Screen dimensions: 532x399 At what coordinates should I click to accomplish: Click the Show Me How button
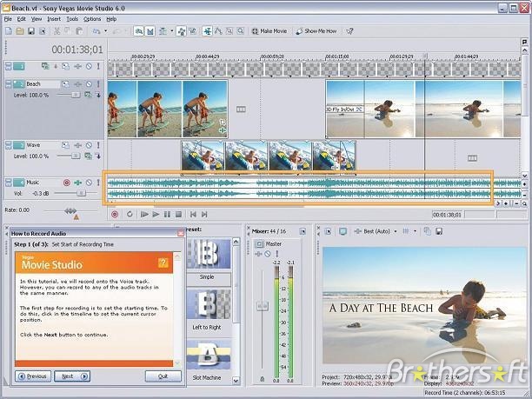(316, 31)
